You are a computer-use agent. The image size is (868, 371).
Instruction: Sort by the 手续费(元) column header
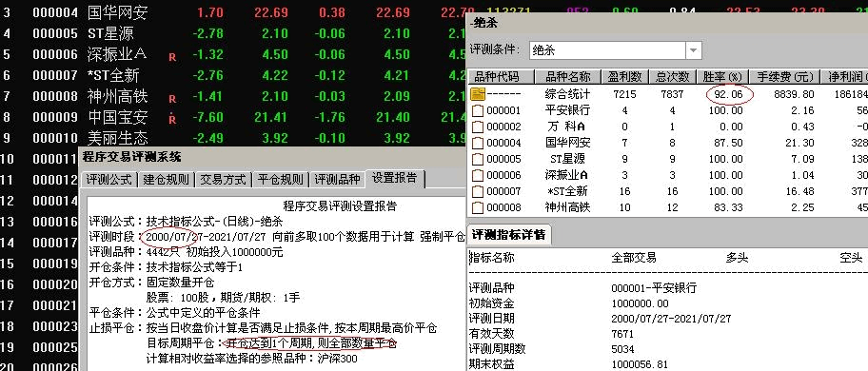[784, 76]
